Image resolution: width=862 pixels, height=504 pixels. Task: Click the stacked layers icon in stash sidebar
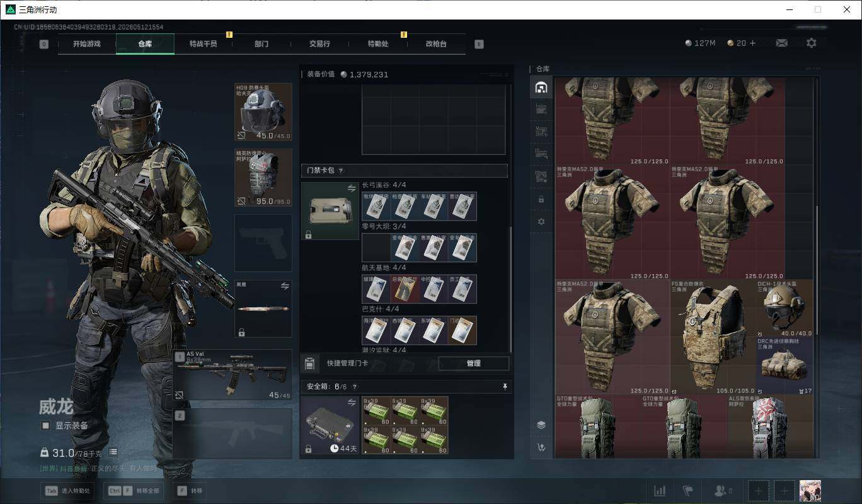coord(541,425)
